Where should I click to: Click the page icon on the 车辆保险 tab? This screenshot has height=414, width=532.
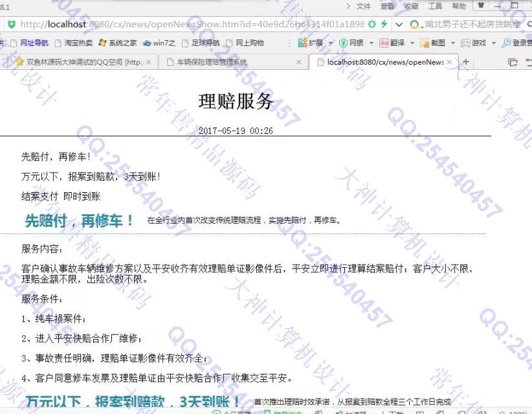coord(170,62)
